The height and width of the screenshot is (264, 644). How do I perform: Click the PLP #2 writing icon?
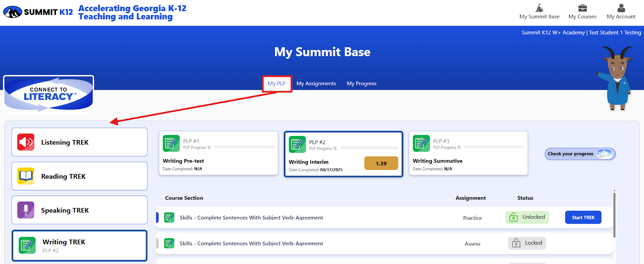(297, 144)
